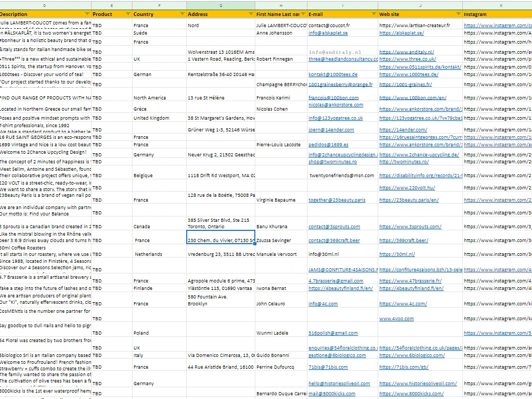The width and height of the screenshot is (532, 399).
Task: Select the cell with name Iwona Bernat
Action: click(x=281, y=288)
